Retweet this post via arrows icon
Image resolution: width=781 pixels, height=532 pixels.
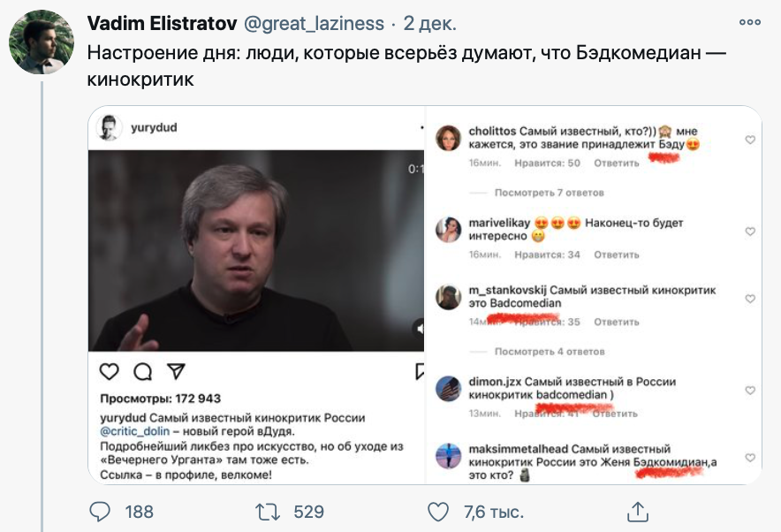pos(266,511)
